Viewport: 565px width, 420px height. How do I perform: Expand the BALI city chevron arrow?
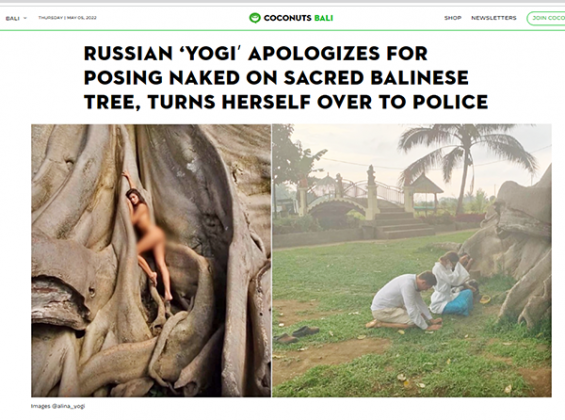click(25, 18)
